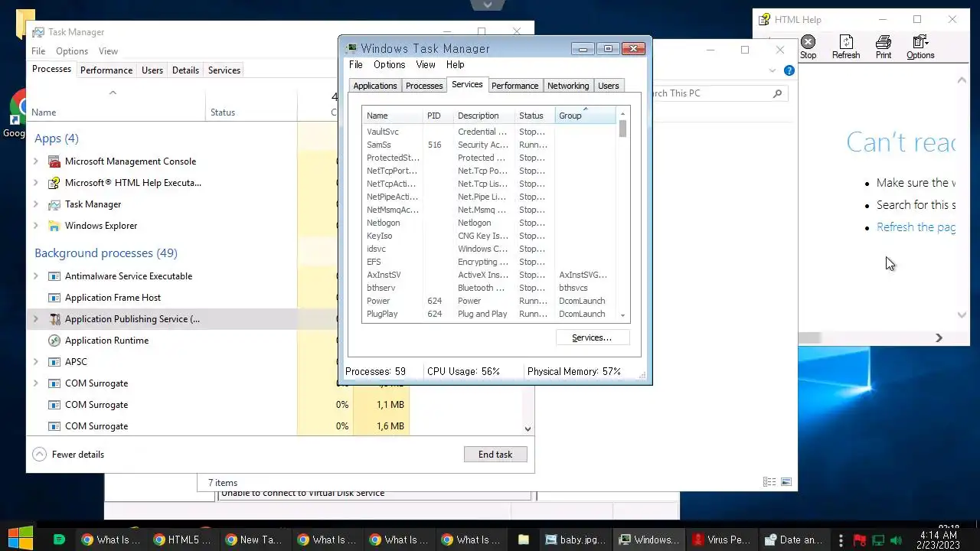
Task: Select Antimalware Service Executable icon
Action: [54, 276]
